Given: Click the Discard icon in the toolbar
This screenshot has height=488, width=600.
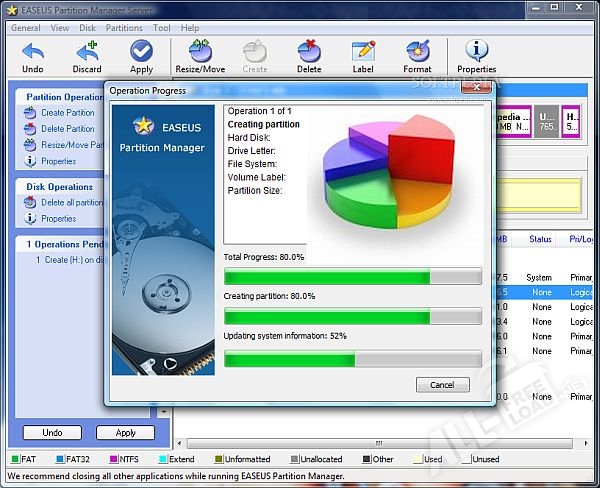Looking at the screenshot, I should coord(87,51).
